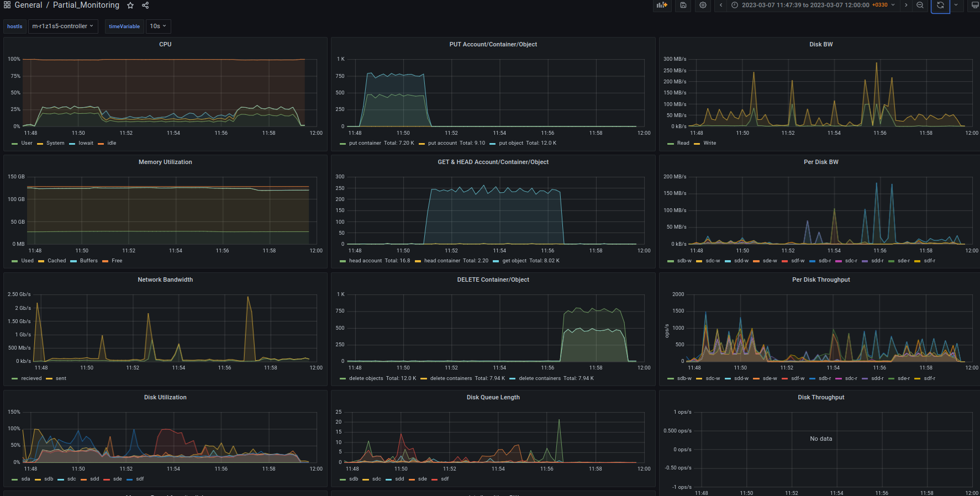Refresh the dashboard
The height and width of the screenshot is (496, 980).
click(940, 5)
